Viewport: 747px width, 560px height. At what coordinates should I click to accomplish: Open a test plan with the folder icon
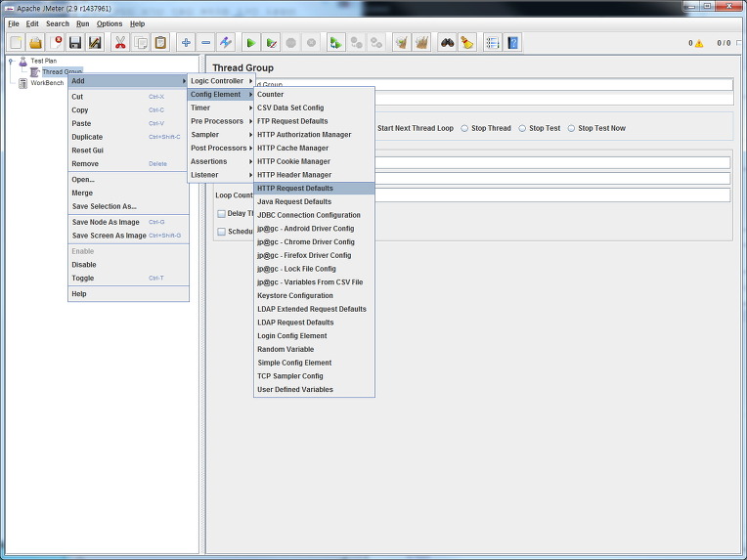[36, 43]
